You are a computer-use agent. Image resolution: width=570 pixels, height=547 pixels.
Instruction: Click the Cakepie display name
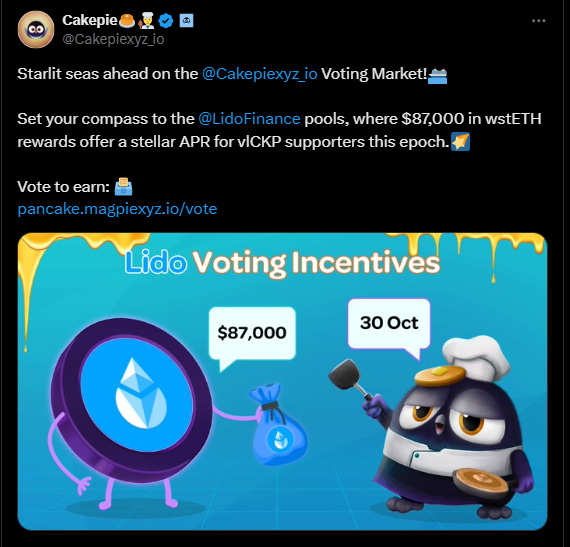(x=89, y=20)
